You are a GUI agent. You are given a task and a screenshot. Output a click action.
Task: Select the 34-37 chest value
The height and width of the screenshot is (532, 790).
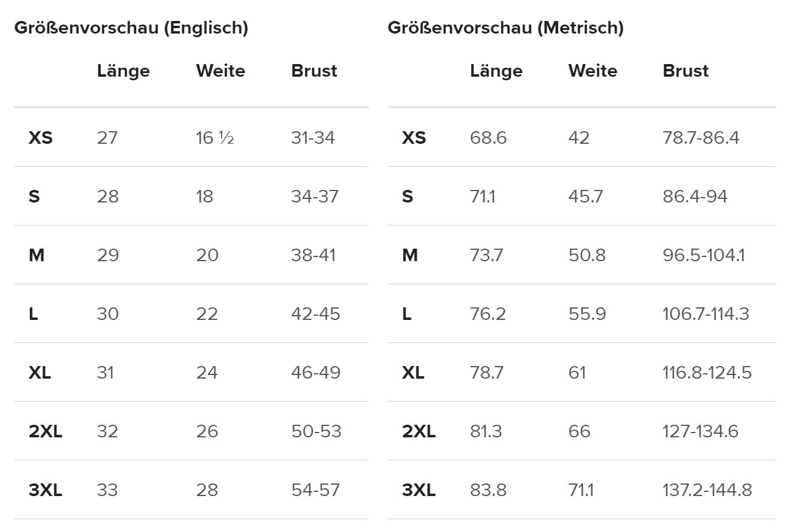(x=315, y=197)
